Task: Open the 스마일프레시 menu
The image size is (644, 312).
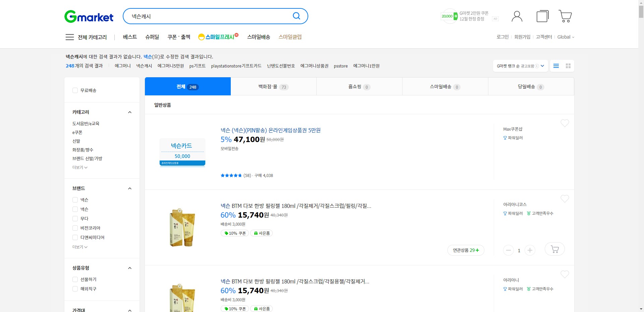Action: pyautogui.click(x=218, y=37)
